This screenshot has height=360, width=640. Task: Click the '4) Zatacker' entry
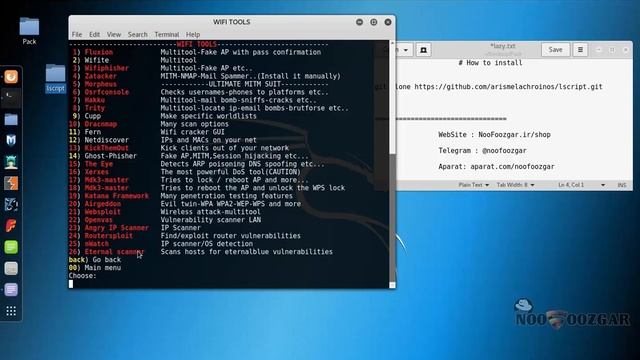[x=94, y=76]
